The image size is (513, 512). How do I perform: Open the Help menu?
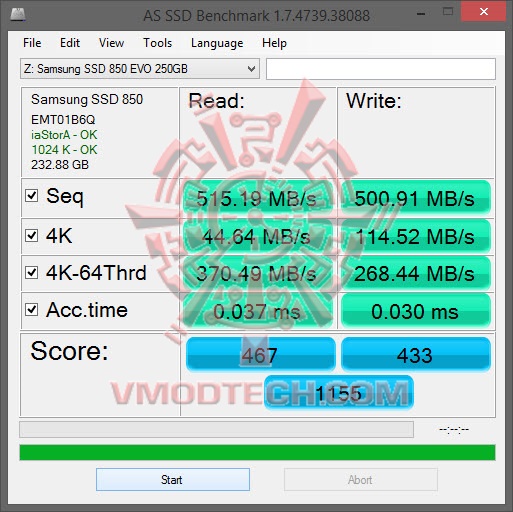point(274,43)
